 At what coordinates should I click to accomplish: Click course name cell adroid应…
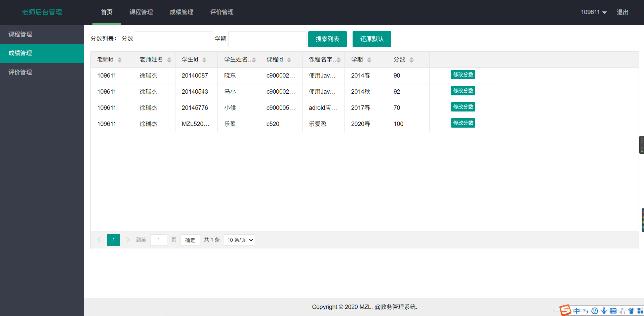tap(323, 108)
